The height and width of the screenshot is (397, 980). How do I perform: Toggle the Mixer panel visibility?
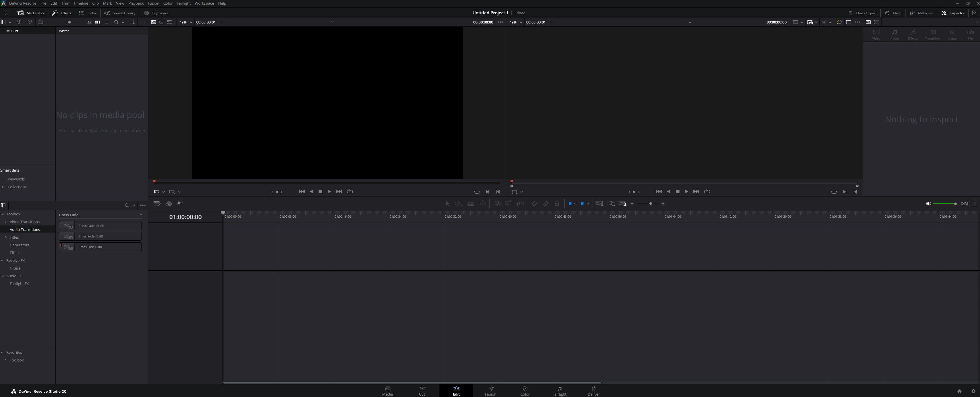[893, 13]
